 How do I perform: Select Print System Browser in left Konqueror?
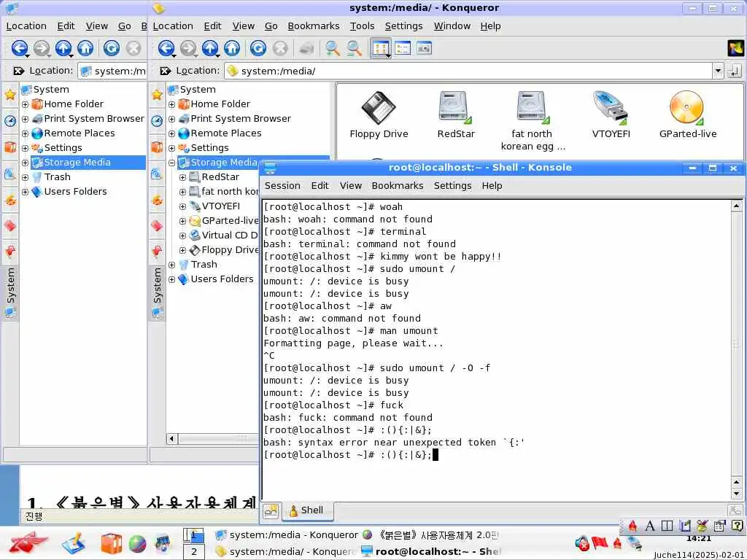[94, 119]
